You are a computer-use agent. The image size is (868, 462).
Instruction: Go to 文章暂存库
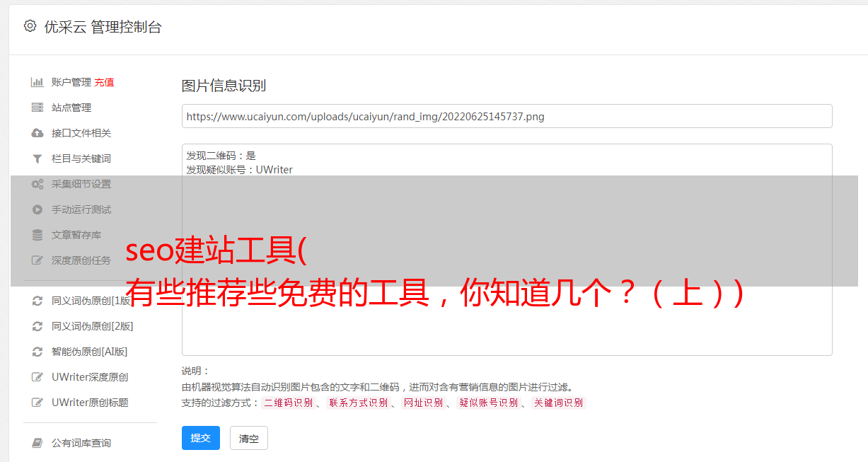76,235
